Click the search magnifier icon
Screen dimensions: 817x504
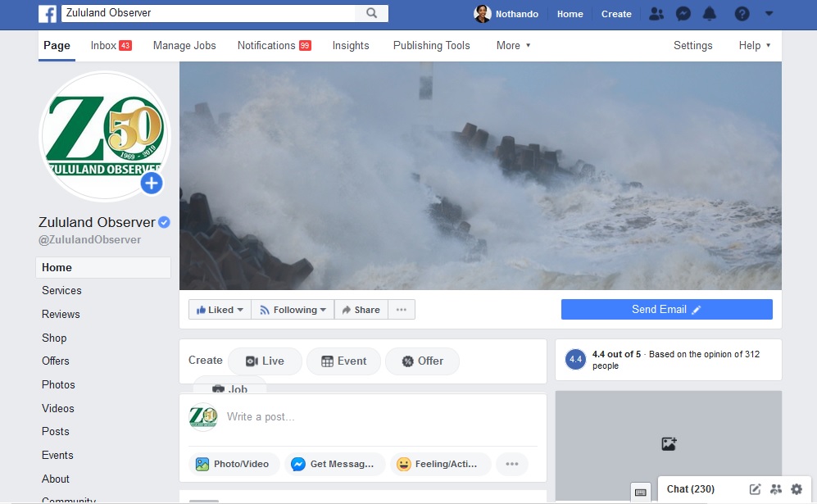pyautogui.click(x=371, y=14)
